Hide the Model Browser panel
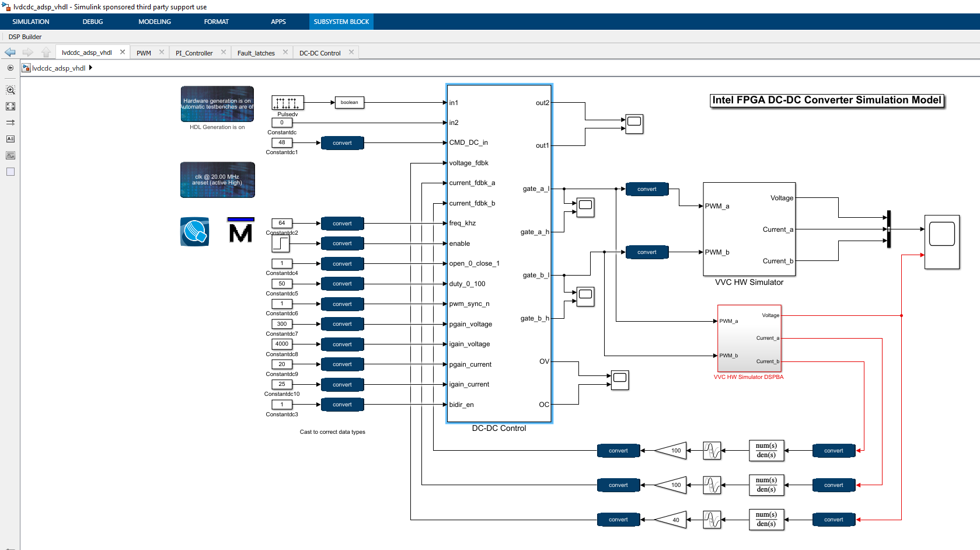980x550 pixels. [x=11, y=68]
